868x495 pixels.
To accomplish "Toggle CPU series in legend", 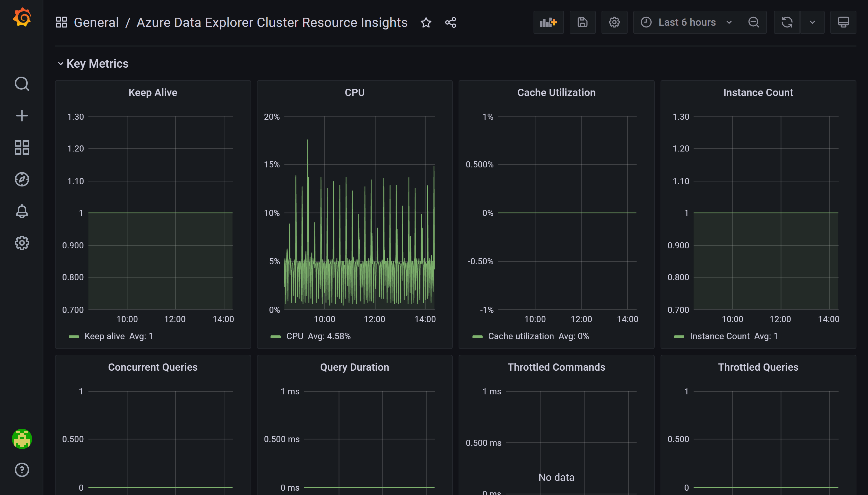I will (x=295, y=336).
